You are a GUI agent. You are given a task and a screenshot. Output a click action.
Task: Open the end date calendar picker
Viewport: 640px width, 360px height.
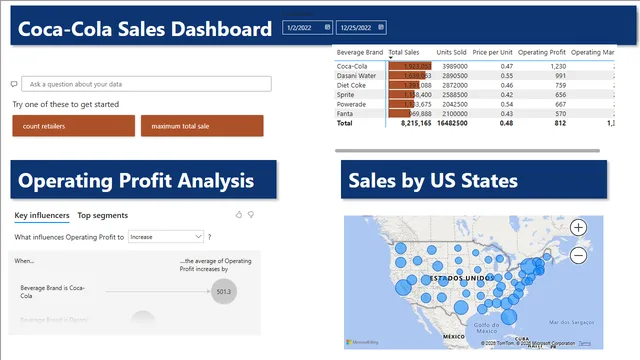point(381,27)
